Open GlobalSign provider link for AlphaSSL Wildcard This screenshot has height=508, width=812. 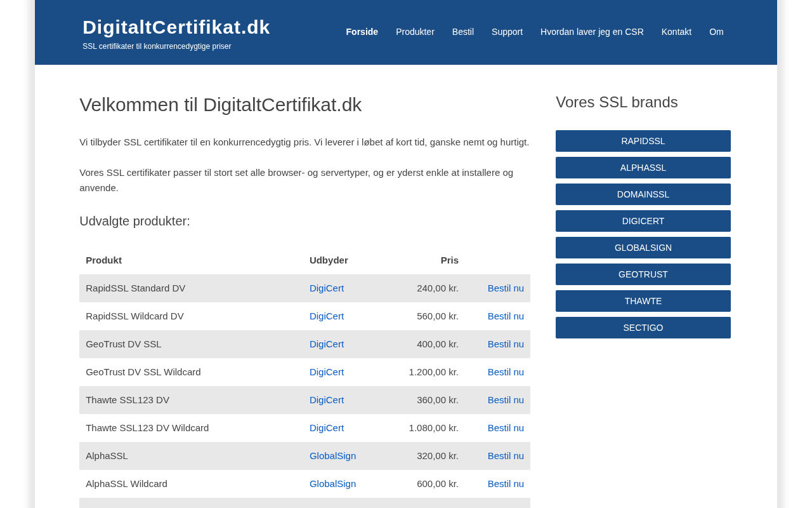[x=332, y=484]
